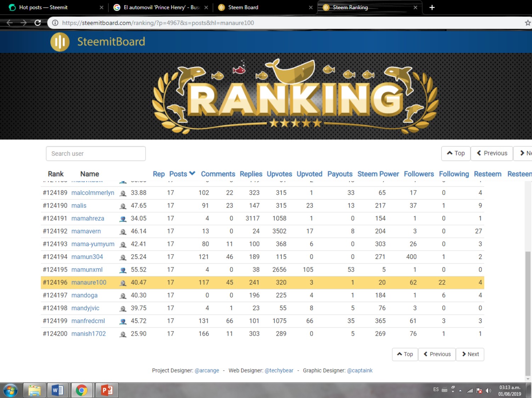Click the SteemitBoard logo icon

[60, 42]
